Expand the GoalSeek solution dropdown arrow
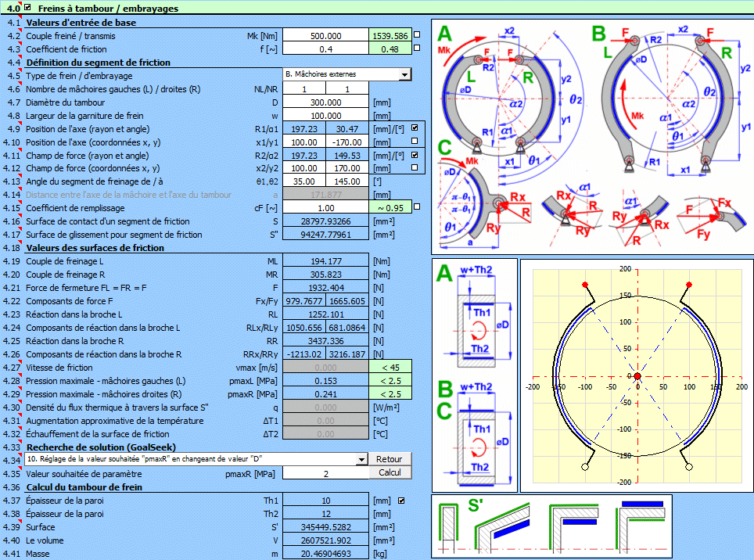This screenshot has height=560, width=754. coord(362,460)
